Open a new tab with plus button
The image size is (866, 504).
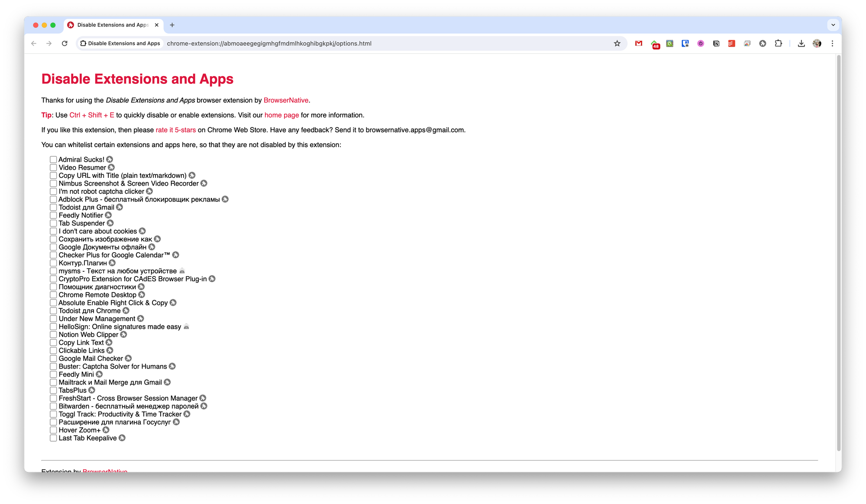coord(172,25)
